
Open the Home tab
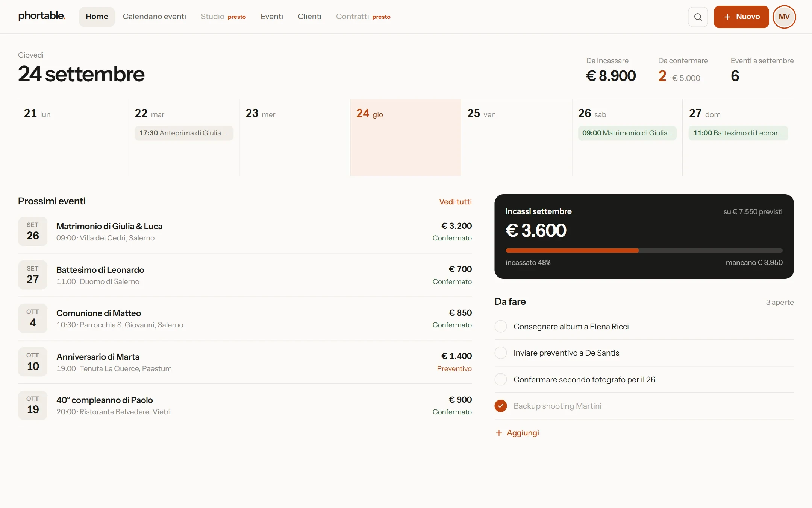point(97,17)
